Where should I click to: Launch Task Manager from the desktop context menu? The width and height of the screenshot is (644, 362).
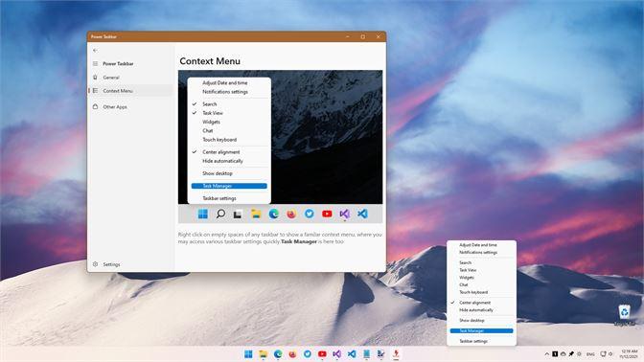[x=481, y=330]
